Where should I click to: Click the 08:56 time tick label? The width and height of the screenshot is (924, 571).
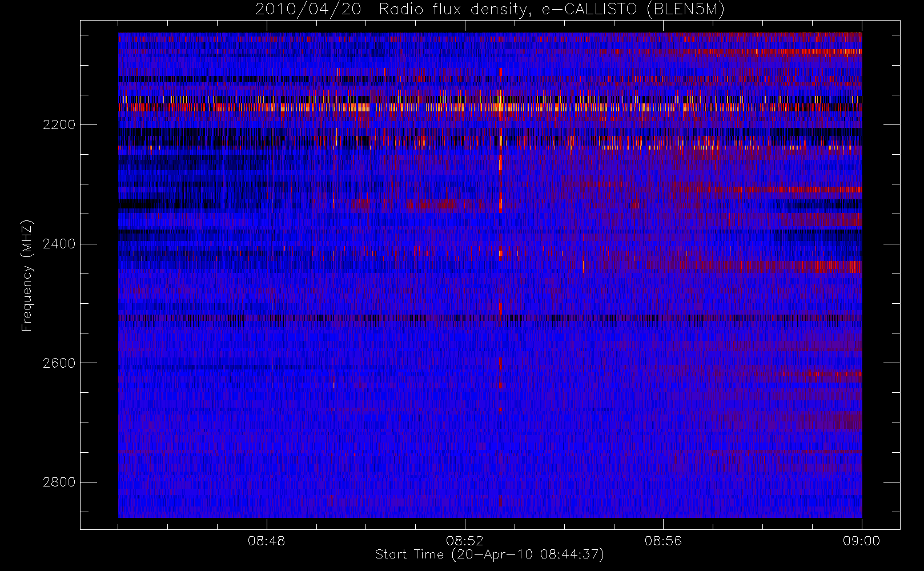663,541
